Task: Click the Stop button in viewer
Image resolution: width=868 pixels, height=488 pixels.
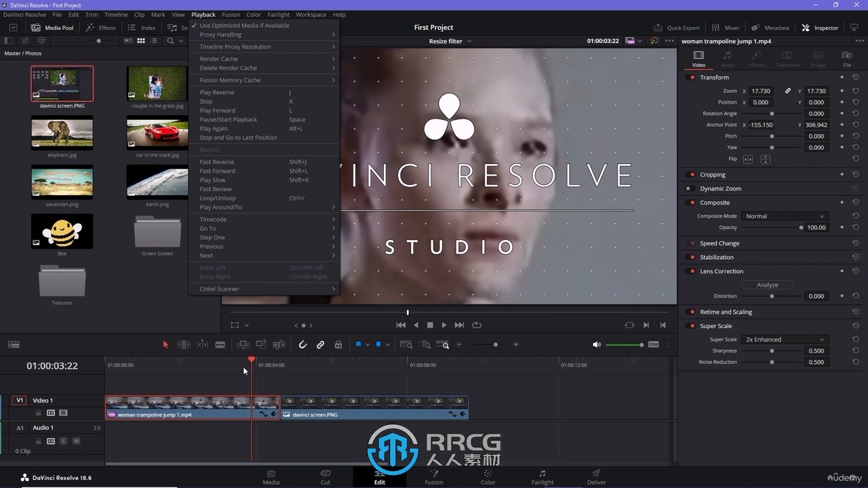Action: tap(430, 325)
